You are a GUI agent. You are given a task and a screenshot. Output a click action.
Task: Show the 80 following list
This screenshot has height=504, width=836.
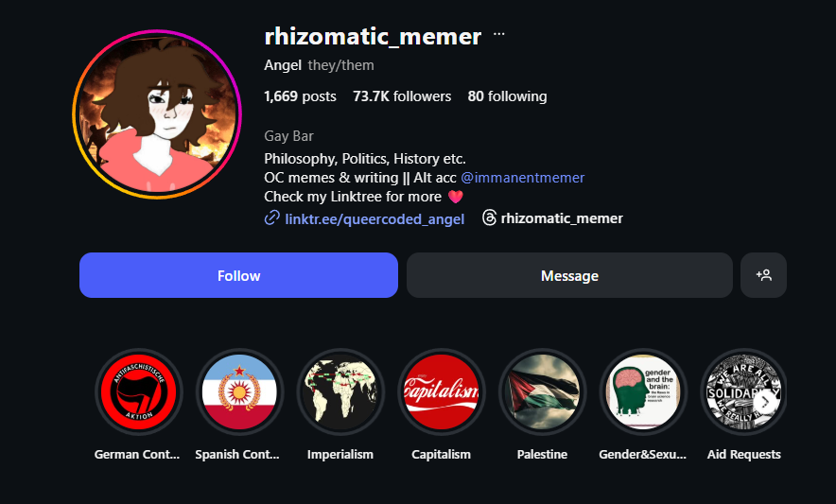pyautogui.click(x=507, y=96)
